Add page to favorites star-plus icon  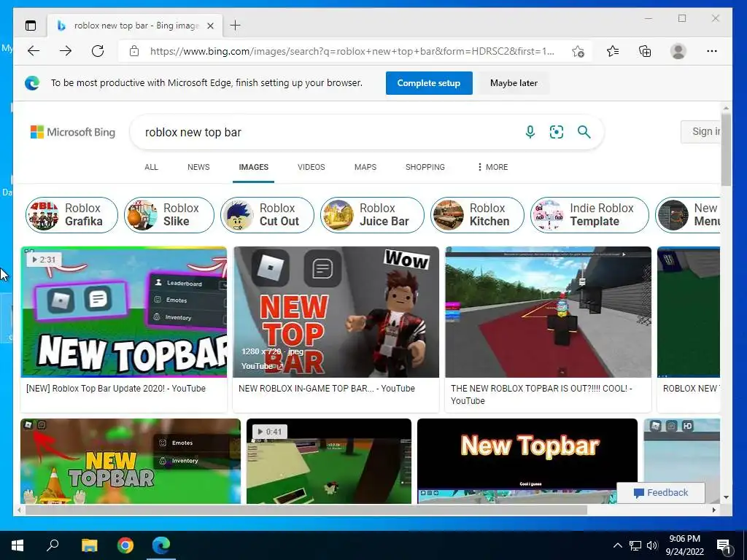(578, 52)
